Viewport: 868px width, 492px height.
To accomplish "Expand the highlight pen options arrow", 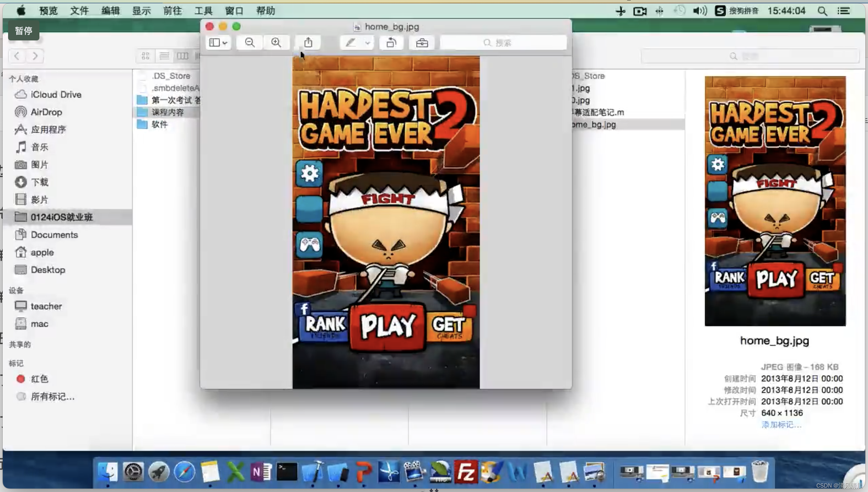I will click(x=368, y=43).
